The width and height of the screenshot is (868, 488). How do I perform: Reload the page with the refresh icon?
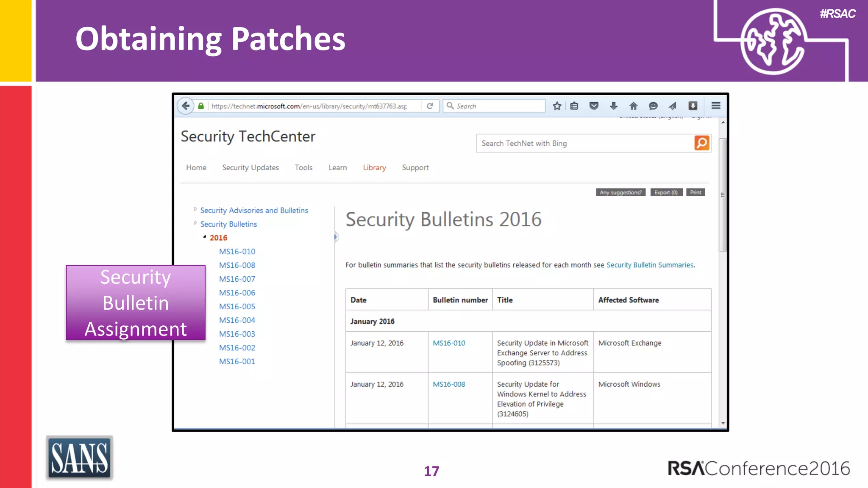click(430, 106)
